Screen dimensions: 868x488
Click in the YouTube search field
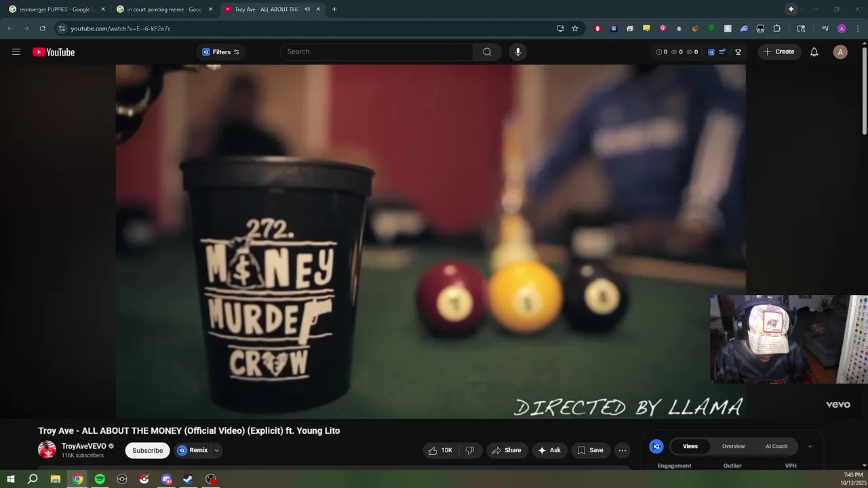tap(376, 52)
